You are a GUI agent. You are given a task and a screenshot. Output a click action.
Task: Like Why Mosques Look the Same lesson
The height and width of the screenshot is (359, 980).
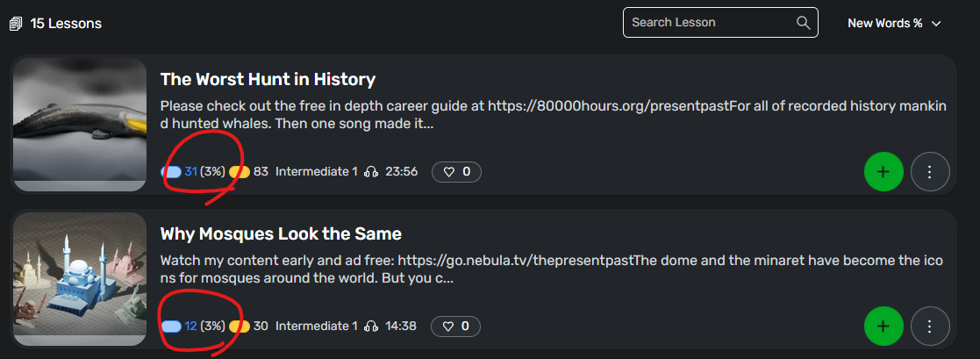pos(456,326)
